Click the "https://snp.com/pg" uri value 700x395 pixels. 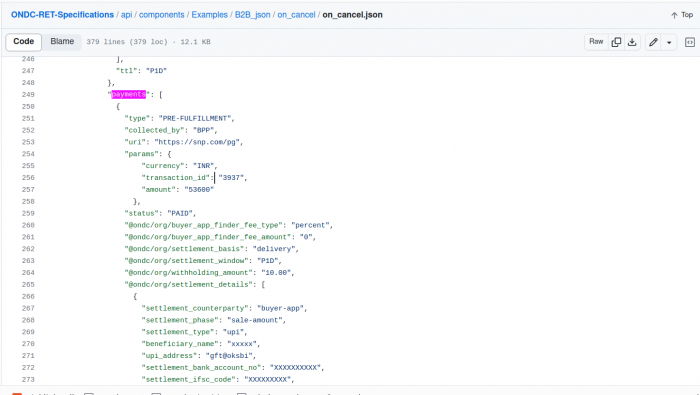coord(197,142)
